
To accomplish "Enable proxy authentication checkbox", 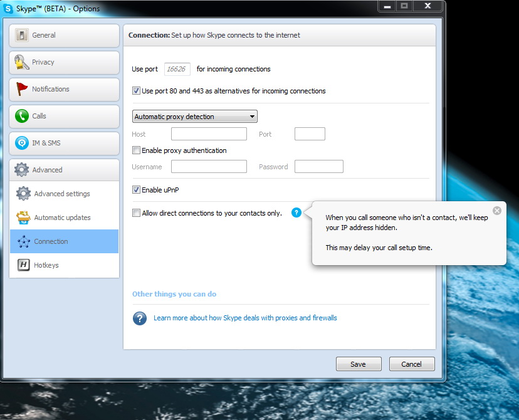I will click(x=136, y=150).
